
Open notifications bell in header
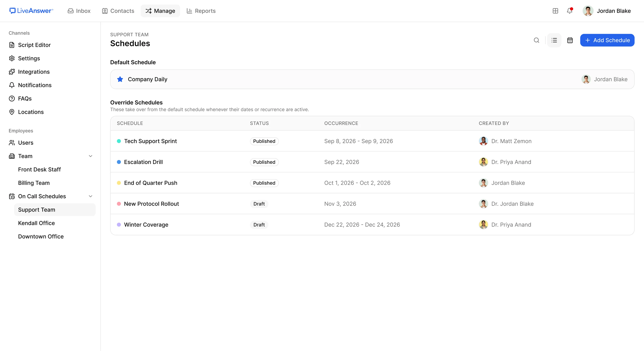[570, 11]
